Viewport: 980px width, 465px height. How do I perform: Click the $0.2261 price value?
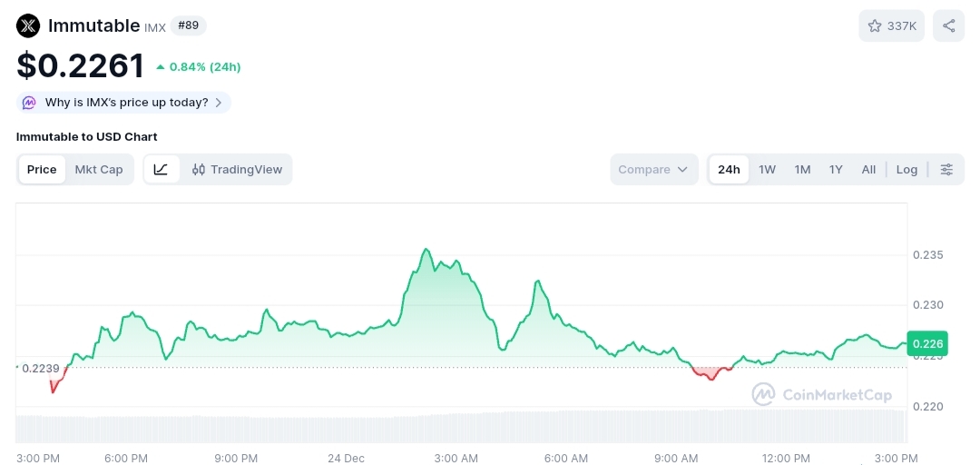pyautogui.click(x=81, y=65)
